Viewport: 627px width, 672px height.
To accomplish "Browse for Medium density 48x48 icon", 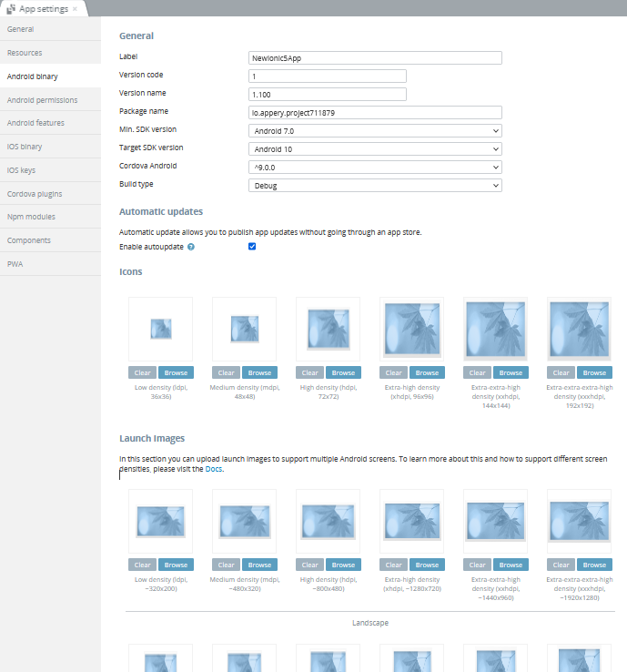I will pyautogui.click(x=259, y=372).
